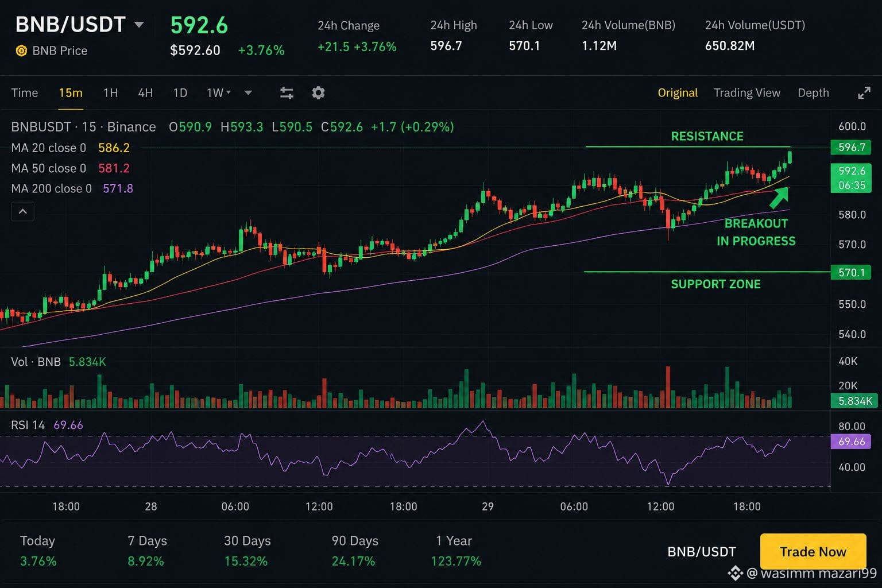882x588 pixels.
Task: Open the BNB/USDT pair selector dropdown arrow
Action: [139, 25]
